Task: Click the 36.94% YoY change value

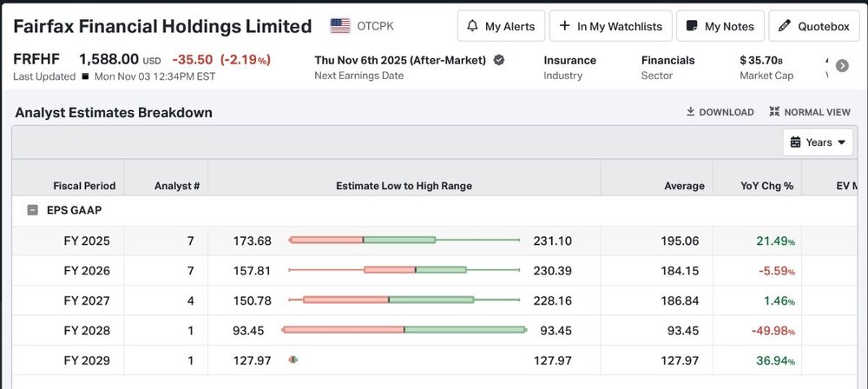Action: pyautogui.click(x=775, y=360)
